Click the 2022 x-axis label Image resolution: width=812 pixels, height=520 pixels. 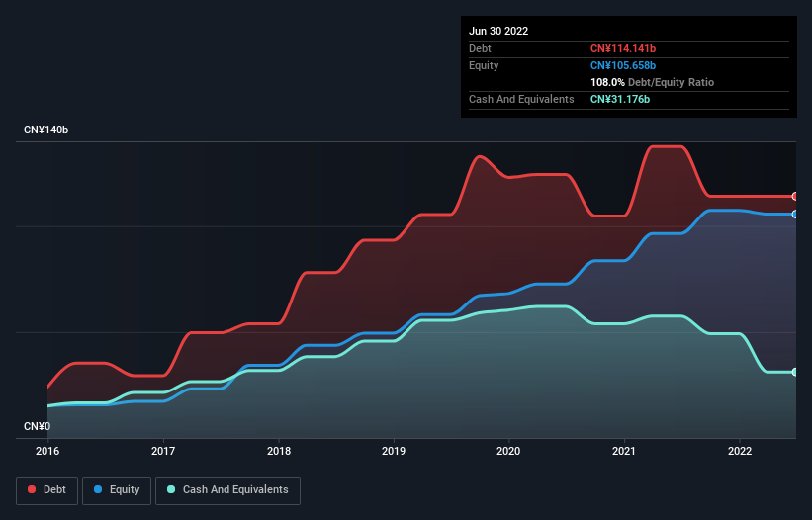[x=740, y=451]
